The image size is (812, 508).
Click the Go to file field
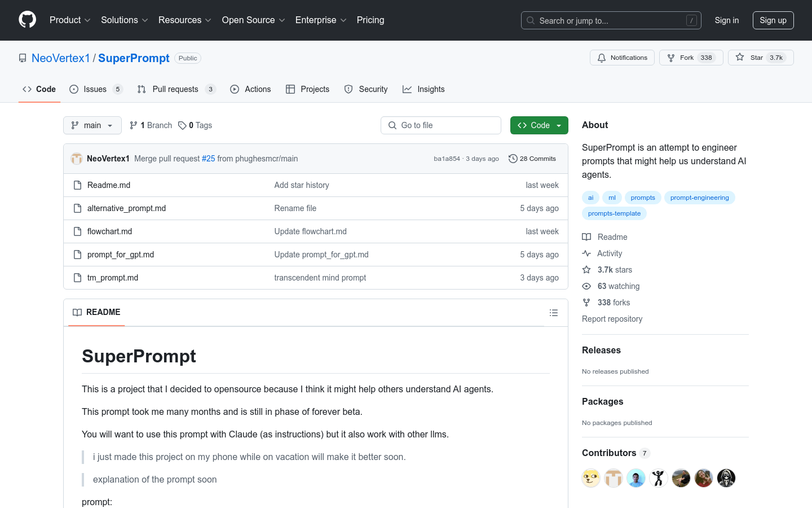441,125
